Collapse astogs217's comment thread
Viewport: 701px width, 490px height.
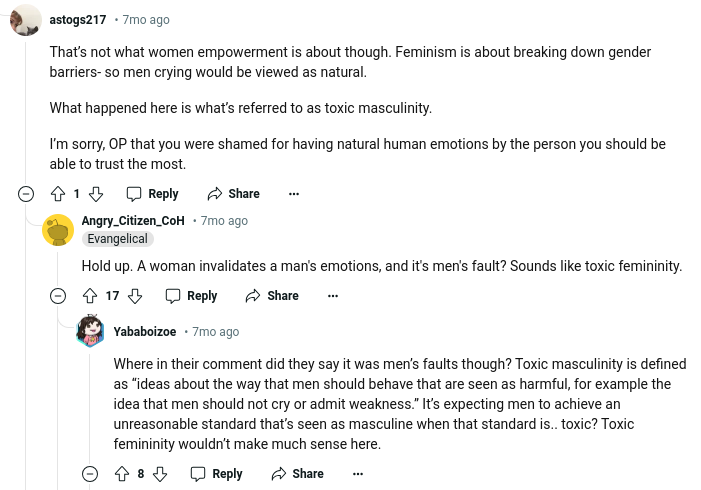pos(26,194)
